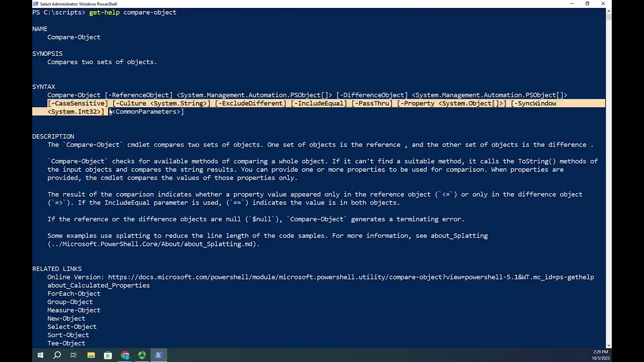Screen dimensions: 644x362
Task: Switch to Google Chrome in the taskbar
Action: (125, 355)
